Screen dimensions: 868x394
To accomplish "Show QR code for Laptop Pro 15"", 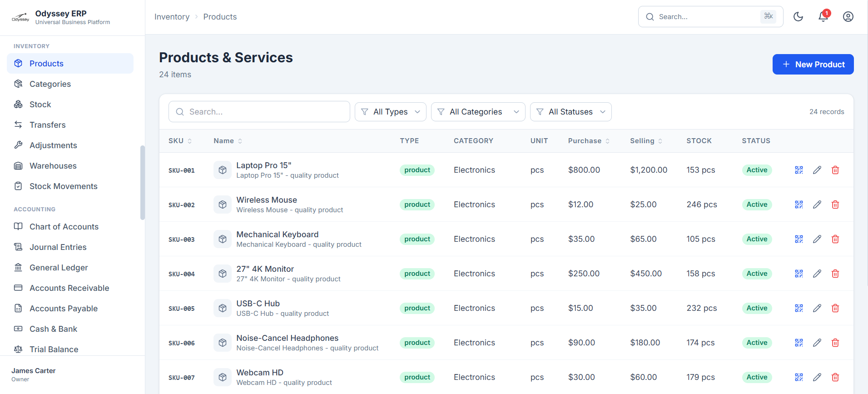I will [799, 170].
